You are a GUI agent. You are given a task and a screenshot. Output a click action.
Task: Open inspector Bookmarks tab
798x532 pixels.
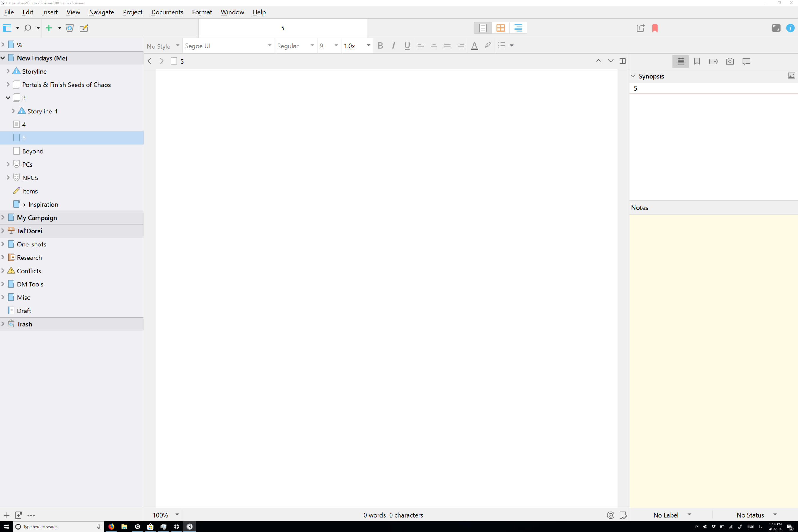[697, 61]
